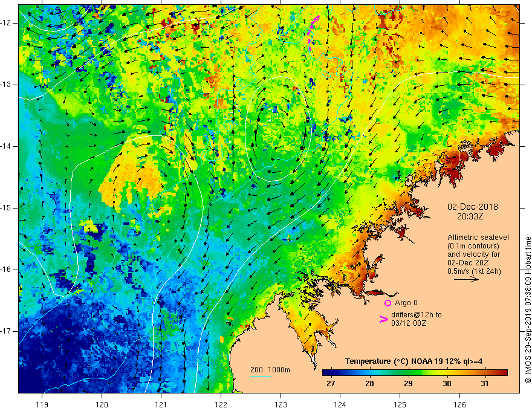Viewport: 532px width, 411px height.
Task: Click the latitude label -13
Action: [6, 85]
